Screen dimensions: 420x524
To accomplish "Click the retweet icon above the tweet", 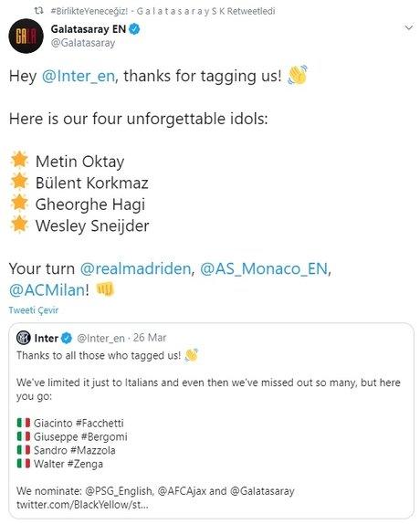I will pos(39,11).
